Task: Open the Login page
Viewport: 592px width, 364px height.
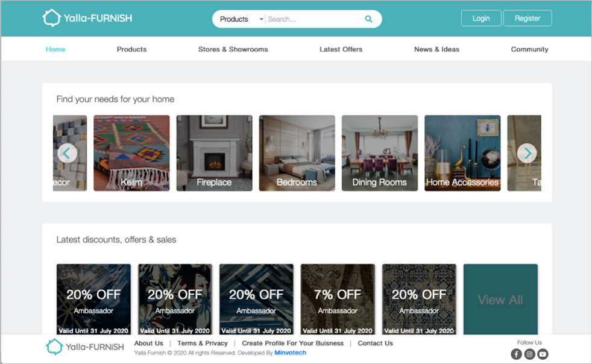Action: coord(481,18)
